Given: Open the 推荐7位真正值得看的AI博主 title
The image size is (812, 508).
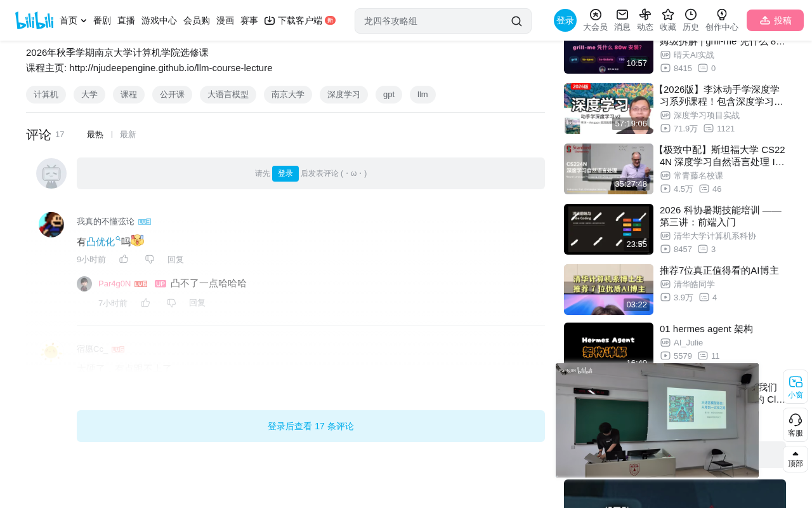Looking at the screenshot, I should coord(719,271).
